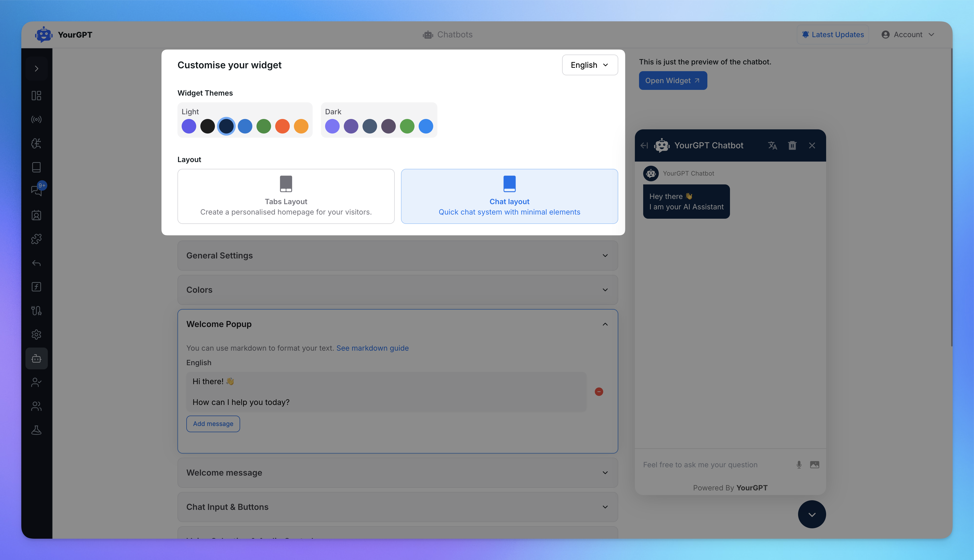Open the Account dropdown menu
The height and width of the screenshot is (560, 974).
(908, 35)
